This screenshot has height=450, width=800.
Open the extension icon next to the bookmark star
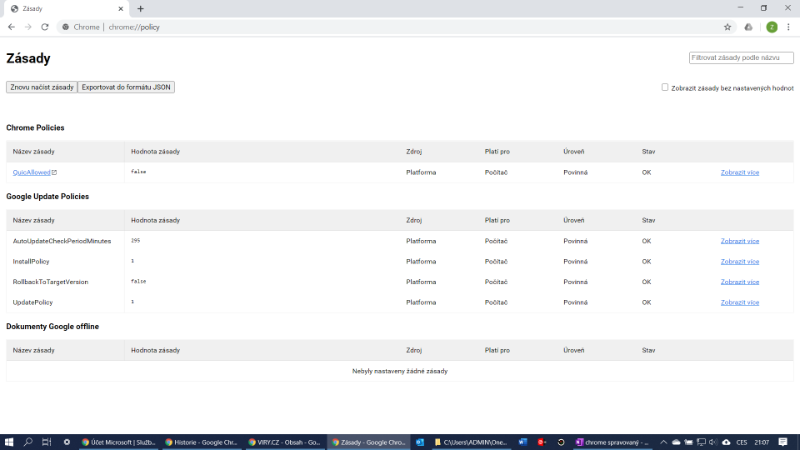[748, 27]
